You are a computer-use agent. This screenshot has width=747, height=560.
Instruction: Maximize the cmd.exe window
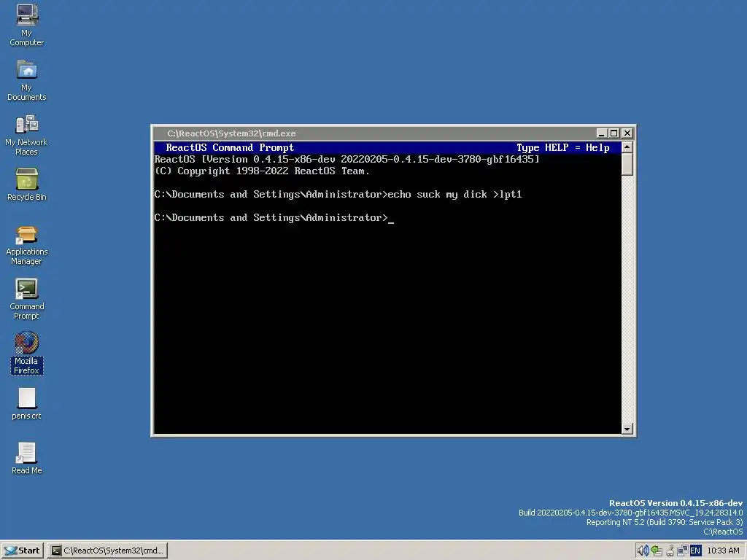[614, 133]
